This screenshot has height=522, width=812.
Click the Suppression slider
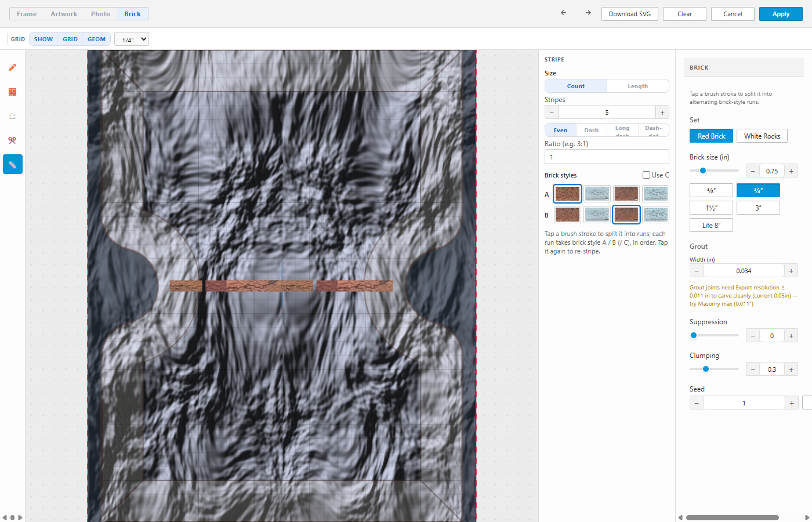714,335
